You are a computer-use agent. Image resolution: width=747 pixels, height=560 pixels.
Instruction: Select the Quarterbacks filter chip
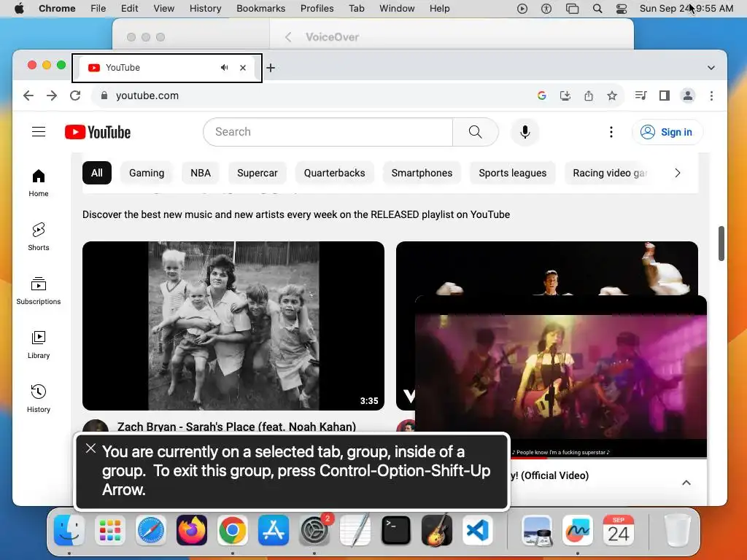pyautogui.click(x=334, y=173)
